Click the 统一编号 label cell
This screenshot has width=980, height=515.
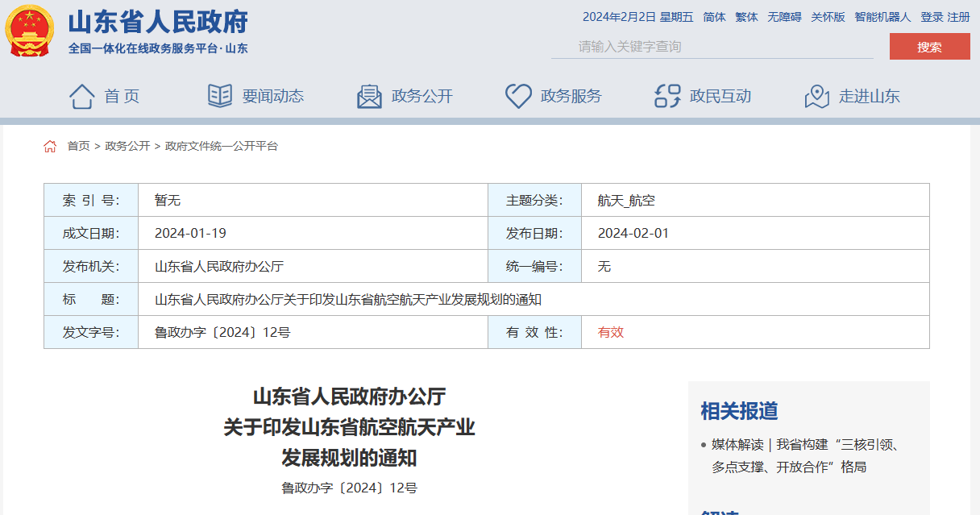click(534, 266)
